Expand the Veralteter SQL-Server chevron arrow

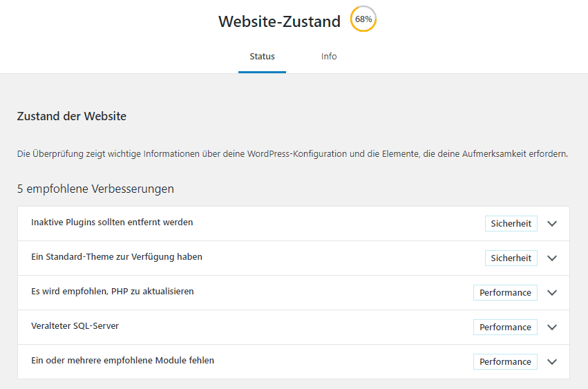pos(551,328)
